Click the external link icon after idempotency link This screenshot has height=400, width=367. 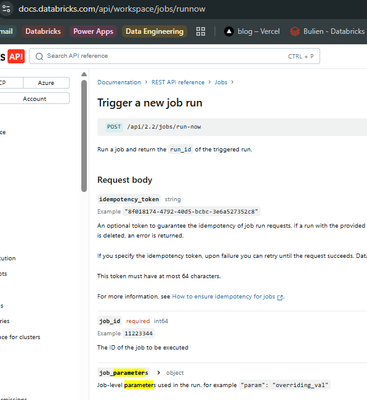click(x=280, y=297)
